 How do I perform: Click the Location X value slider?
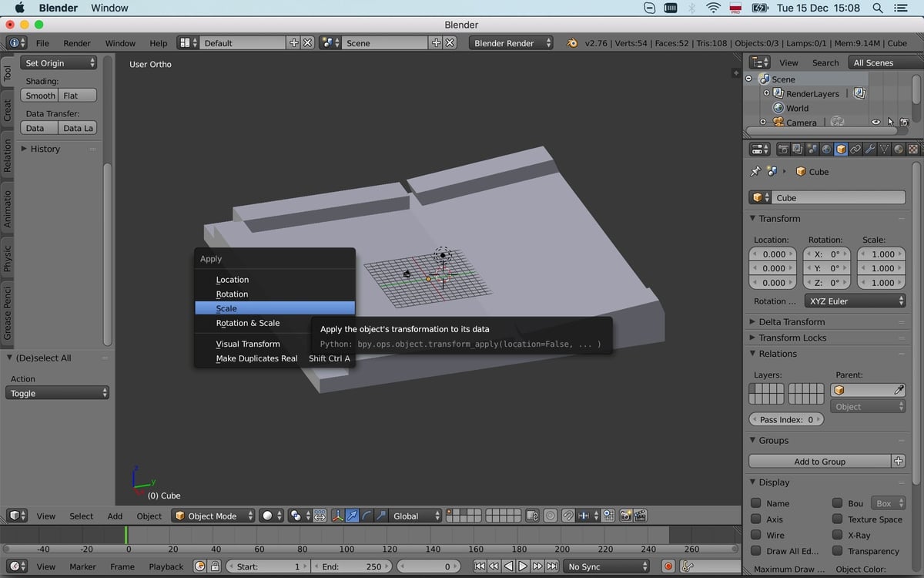(x=772, y=254)
